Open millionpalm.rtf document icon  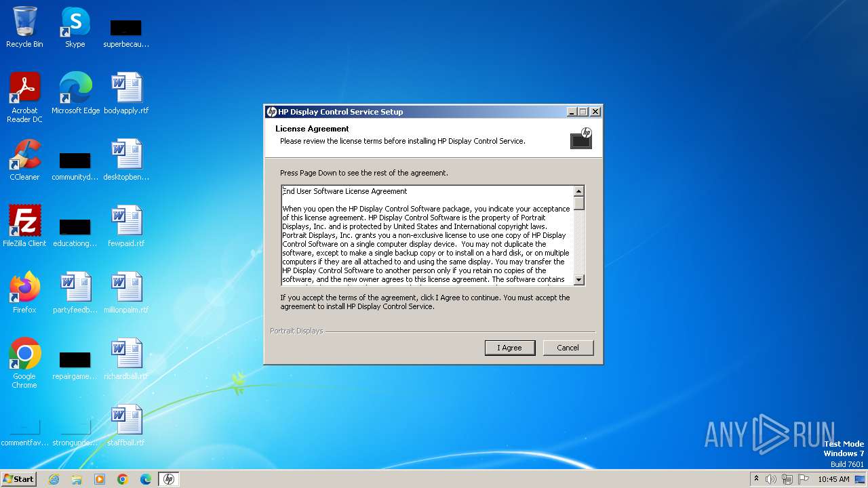tap(126, 293)
